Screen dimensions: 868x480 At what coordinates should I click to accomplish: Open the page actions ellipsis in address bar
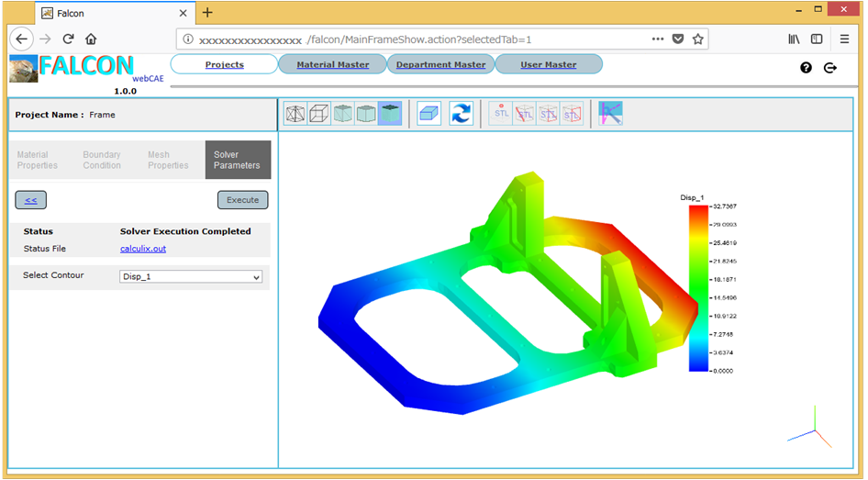coord(658,39)
